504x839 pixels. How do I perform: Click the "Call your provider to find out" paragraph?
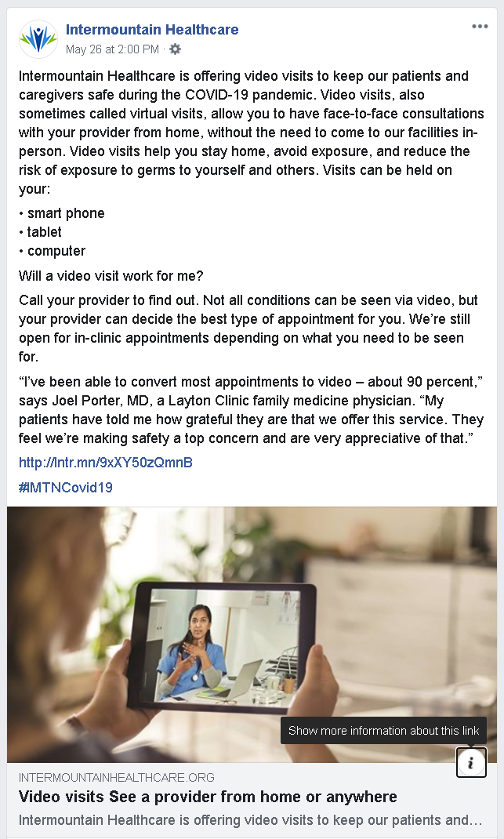point(248,329)
